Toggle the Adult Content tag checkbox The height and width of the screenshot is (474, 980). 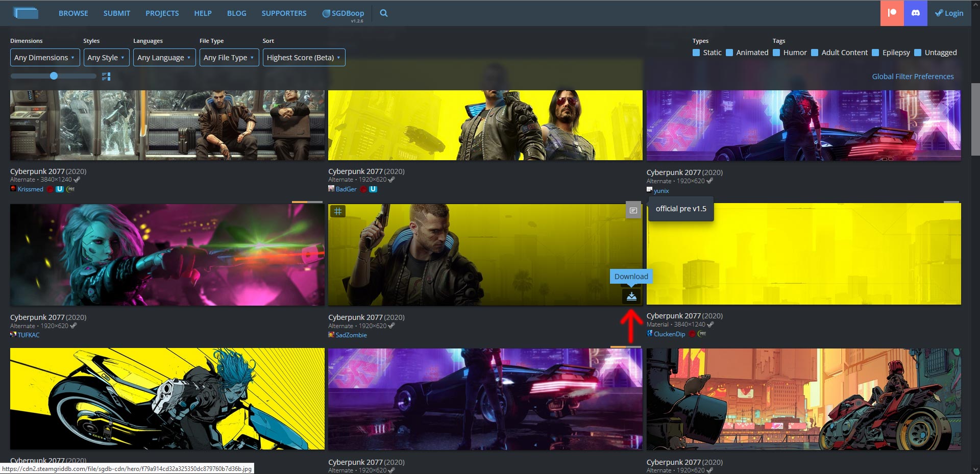click(815, 53)
